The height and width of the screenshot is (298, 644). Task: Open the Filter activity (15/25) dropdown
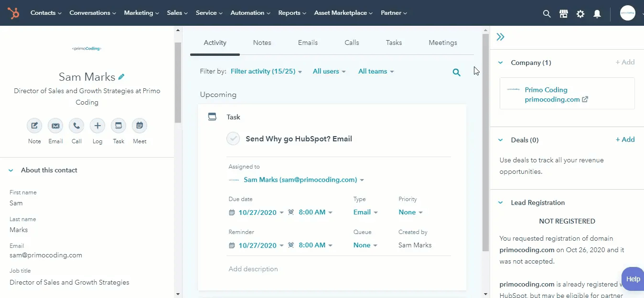pos(266,71)
